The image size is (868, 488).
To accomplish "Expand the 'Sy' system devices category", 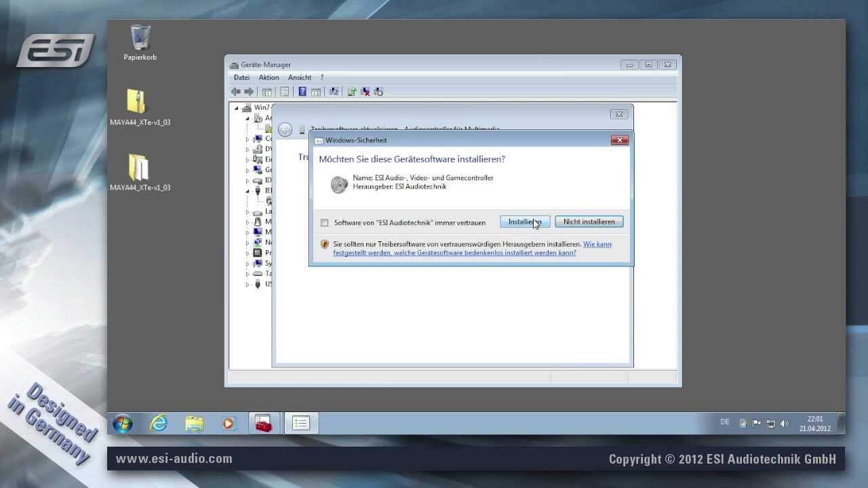I will tap(248, 264).
